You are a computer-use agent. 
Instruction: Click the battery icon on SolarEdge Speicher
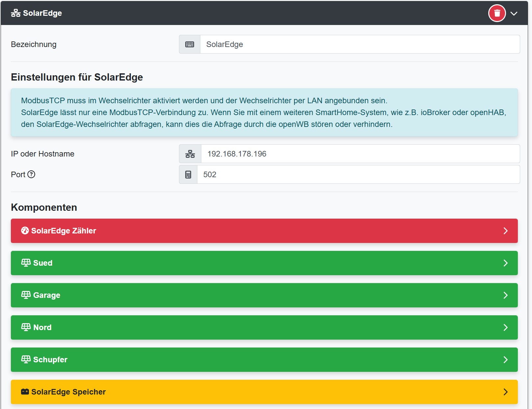[25, 392]
